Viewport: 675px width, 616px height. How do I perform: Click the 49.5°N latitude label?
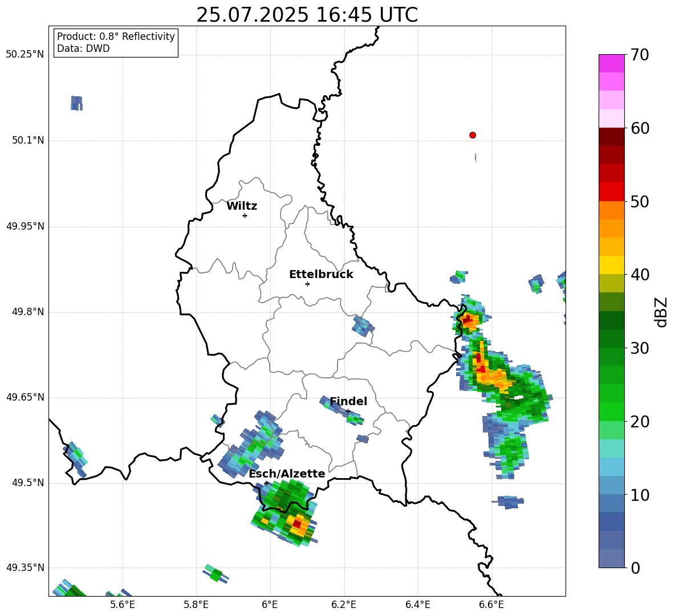(x=28, y=483)
